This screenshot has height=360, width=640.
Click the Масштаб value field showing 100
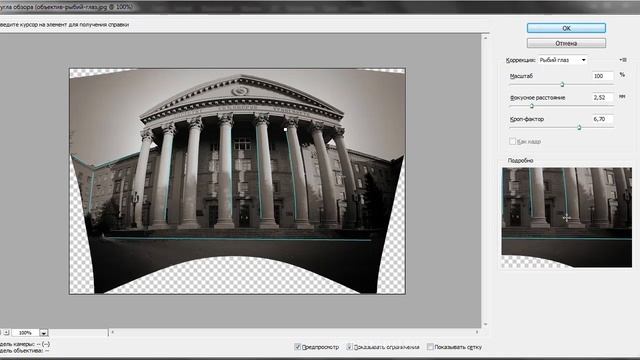tap(602, 76)
